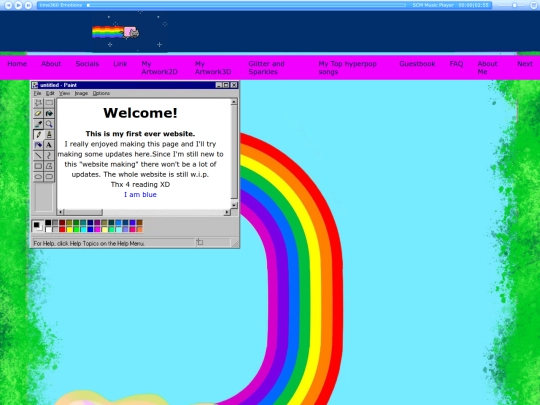Visit Glitter and Sparkles page
This screenshot has width=540, height=405.
tap(266, 68)
